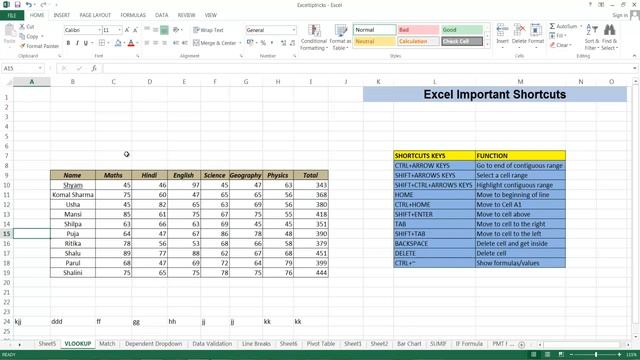640x360 pixels.
Task: Click the Percent Style icon
Action: click(263, 43)
